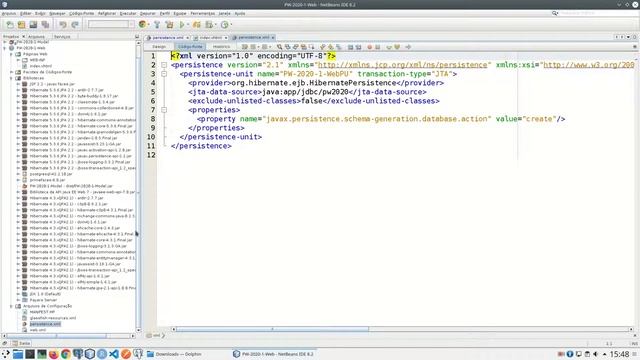This screenshot has height=360, width=640.
Task: Click the Chrome browser selector icon
Action: (142, 24)
